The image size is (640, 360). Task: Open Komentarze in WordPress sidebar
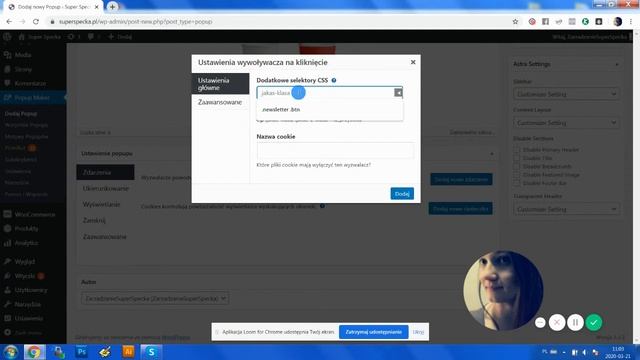(x=30, y=83)
